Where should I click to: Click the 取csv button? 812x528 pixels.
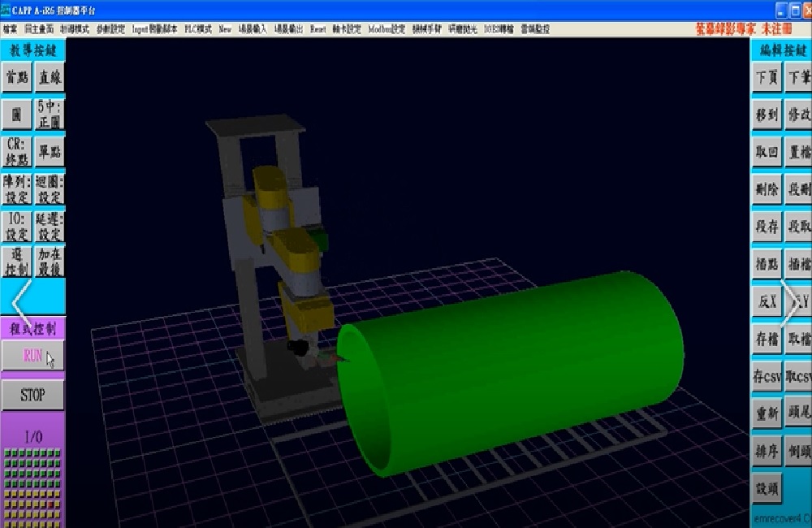pyautogui.click(x=798, y=376)
